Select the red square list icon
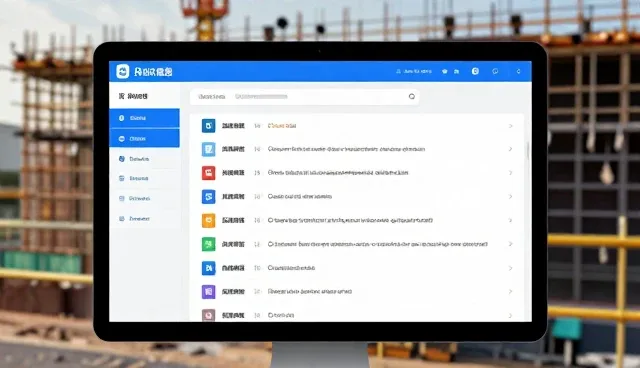 208,173
